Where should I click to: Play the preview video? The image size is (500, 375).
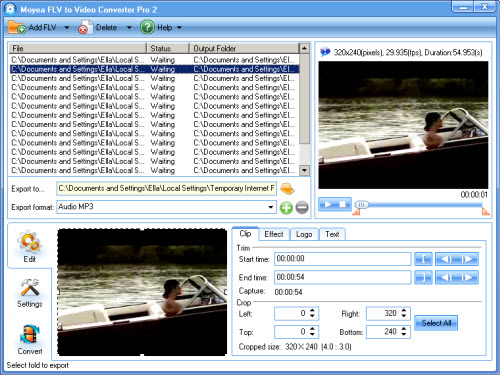(328, 204)
